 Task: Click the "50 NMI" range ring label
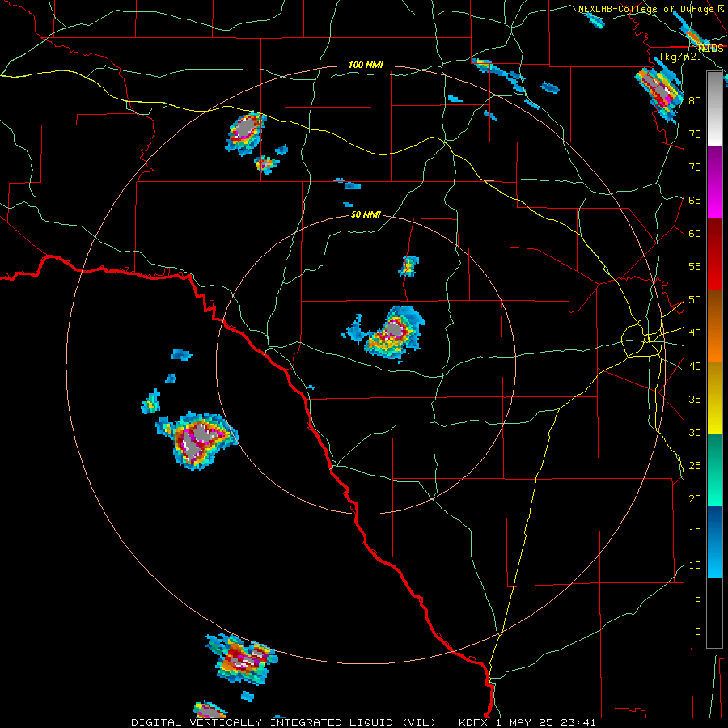(366, 214)
